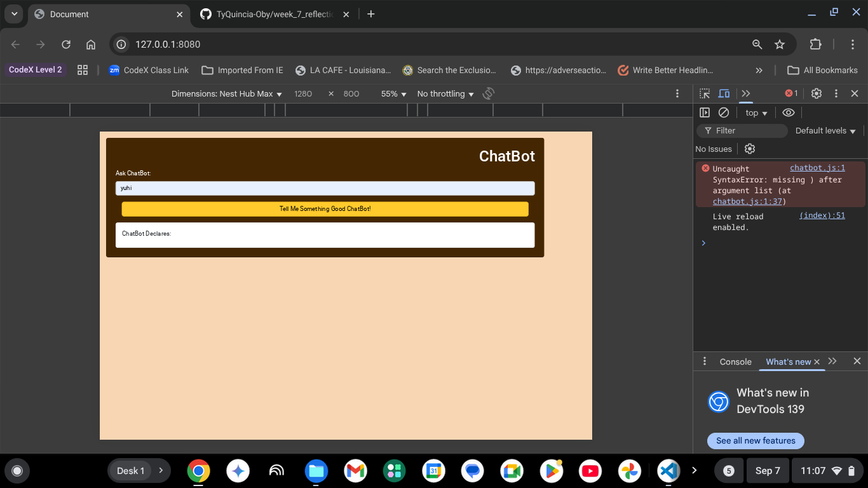Show more bookmarks overflow chevron
Screen dimensions: 868x488
pos(759,71)
